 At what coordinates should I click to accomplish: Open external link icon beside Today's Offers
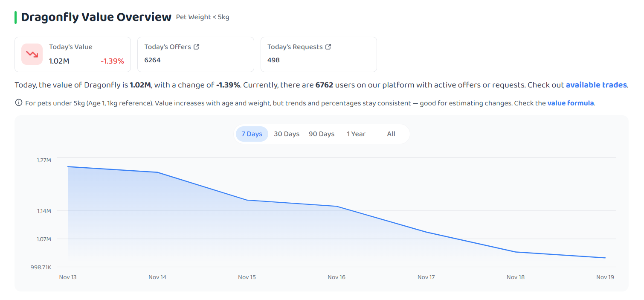click(x=196, y=47)
